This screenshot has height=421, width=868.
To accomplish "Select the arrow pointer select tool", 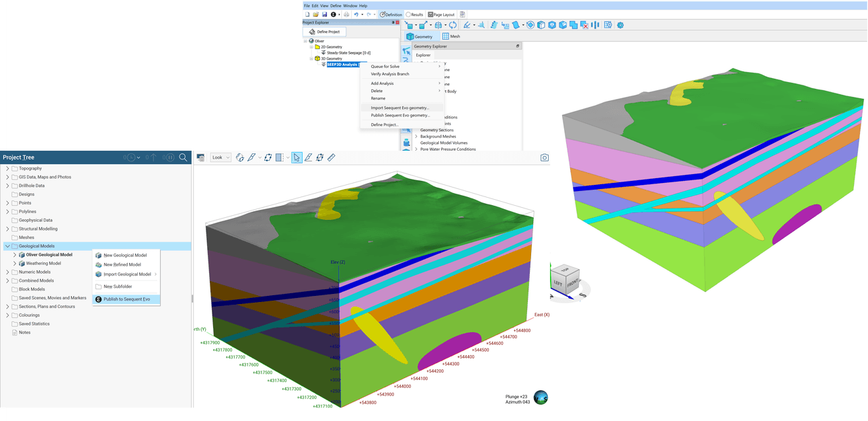I will [x=297, y=157].
